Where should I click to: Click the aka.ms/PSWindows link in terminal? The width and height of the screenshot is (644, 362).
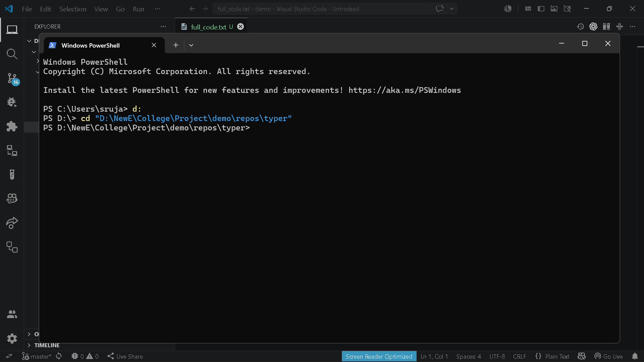click(x=405, y=90)
